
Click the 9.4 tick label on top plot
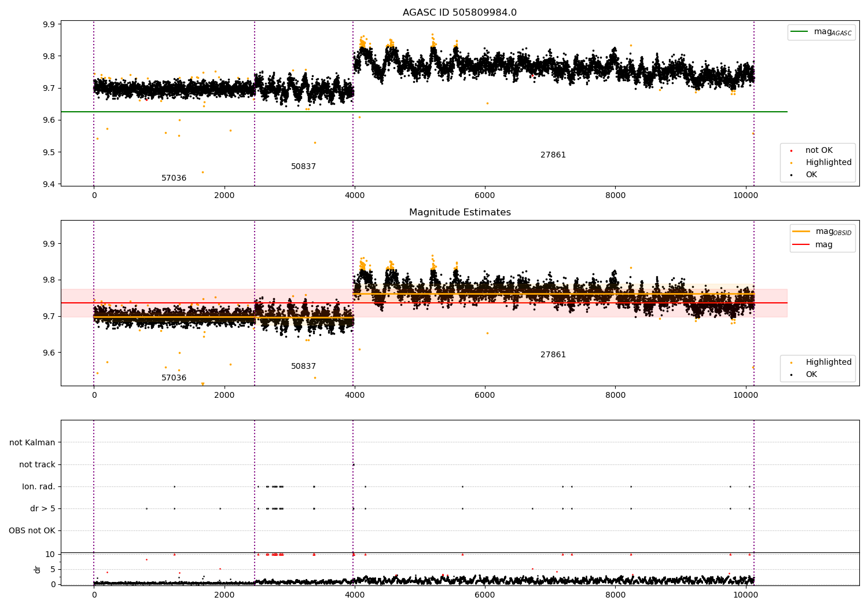click(49, 184)
